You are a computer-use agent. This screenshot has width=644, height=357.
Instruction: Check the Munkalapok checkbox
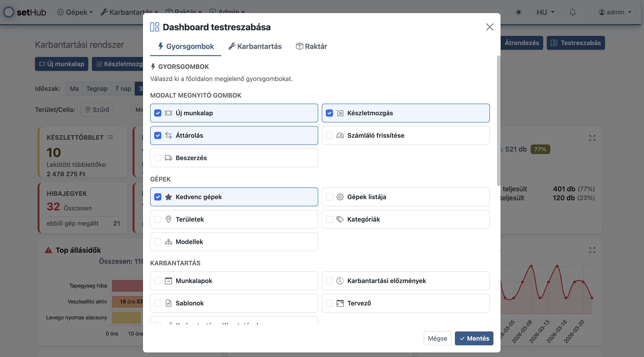tap(158, 281)
